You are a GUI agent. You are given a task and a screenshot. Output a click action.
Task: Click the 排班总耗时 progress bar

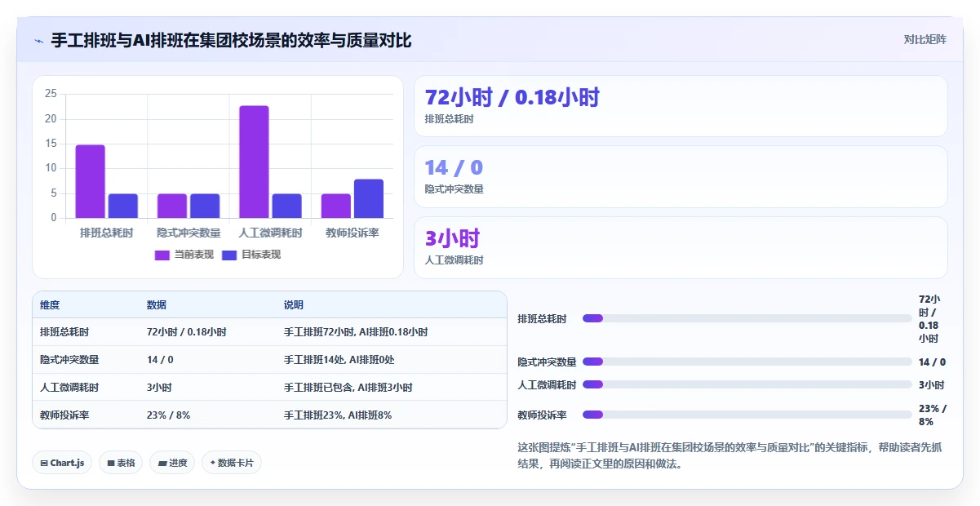click(747, 318)
